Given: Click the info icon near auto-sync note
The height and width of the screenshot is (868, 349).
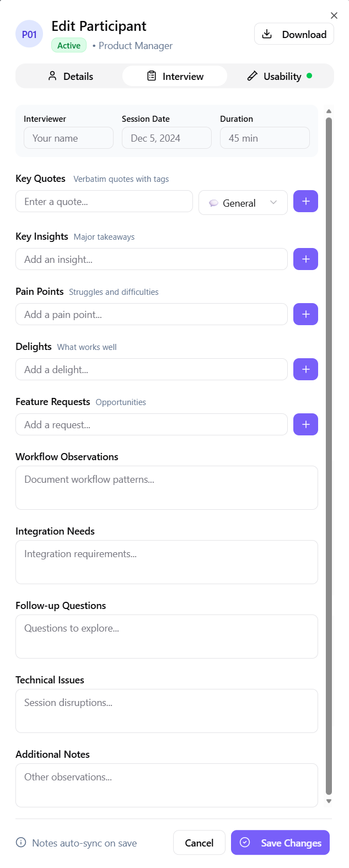Looking at the screenshot, I should (x=21, y=842).
